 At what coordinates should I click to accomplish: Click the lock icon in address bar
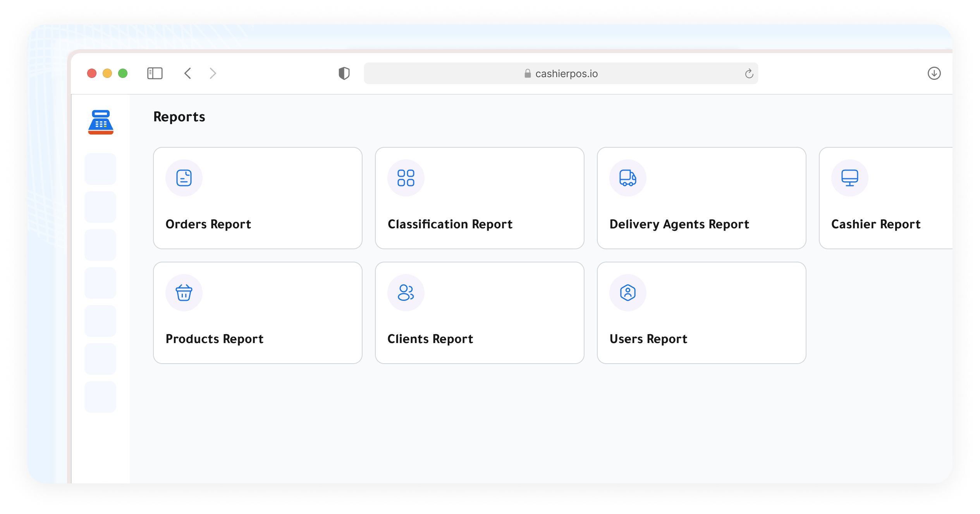528,73
